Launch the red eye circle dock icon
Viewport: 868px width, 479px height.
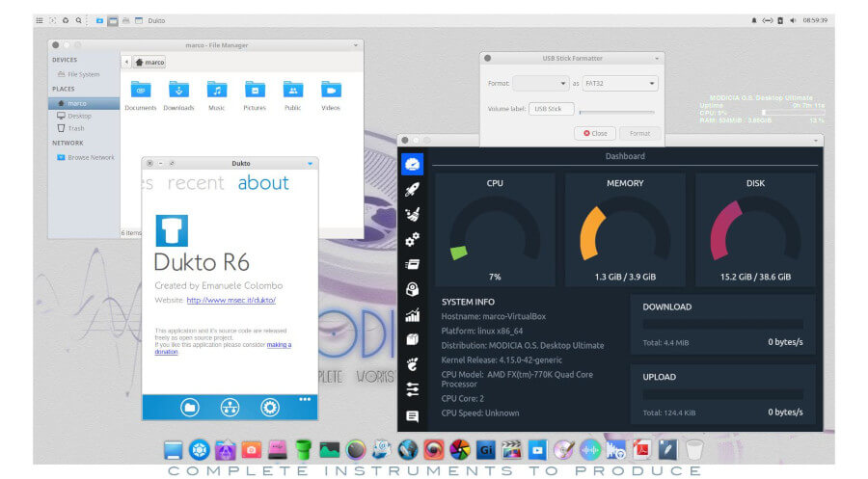coord(433,450)
